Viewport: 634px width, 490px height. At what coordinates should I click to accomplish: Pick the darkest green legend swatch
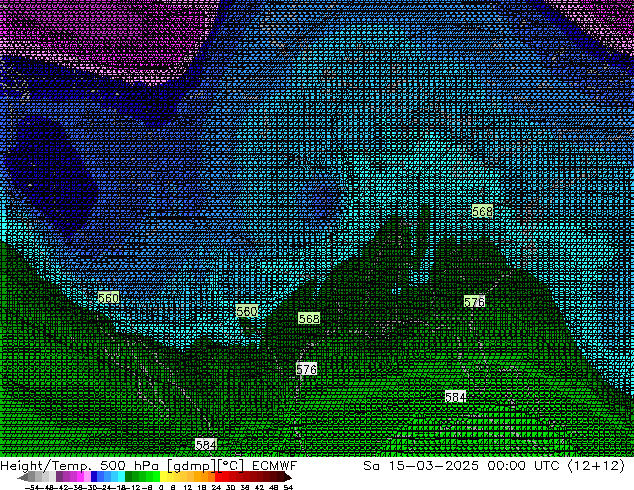[x=128, y=477]
